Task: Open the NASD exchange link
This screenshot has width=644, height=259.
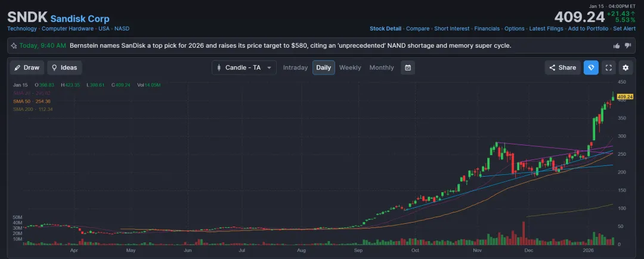Action: (122, 29)
